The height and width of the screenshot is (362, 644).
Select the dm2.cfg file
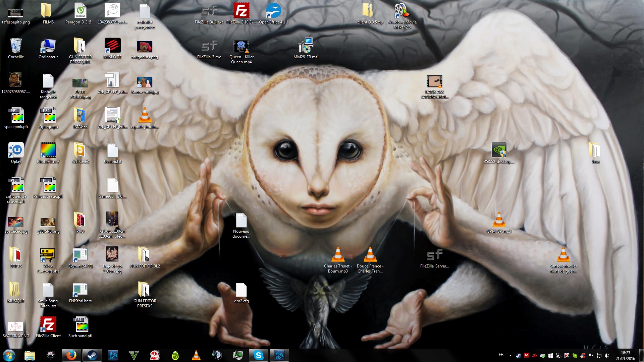tap(241, 293)
